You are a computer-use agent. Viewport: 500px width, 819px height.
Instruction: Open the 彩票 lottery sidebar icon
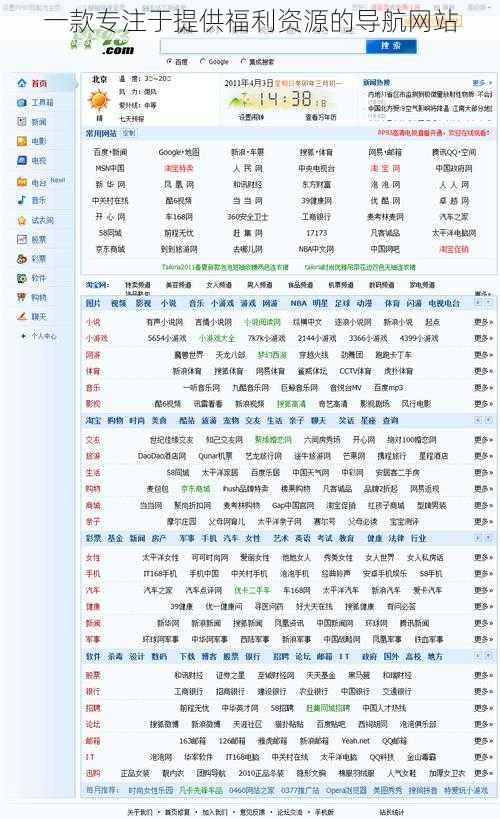coord(22,259)
